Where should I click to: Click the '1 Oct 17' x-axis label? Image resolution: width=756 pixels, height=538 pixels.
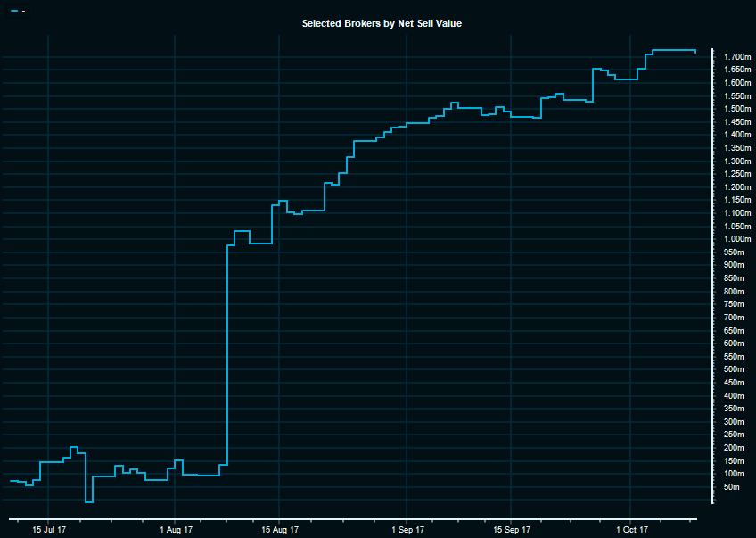[630, 530]
